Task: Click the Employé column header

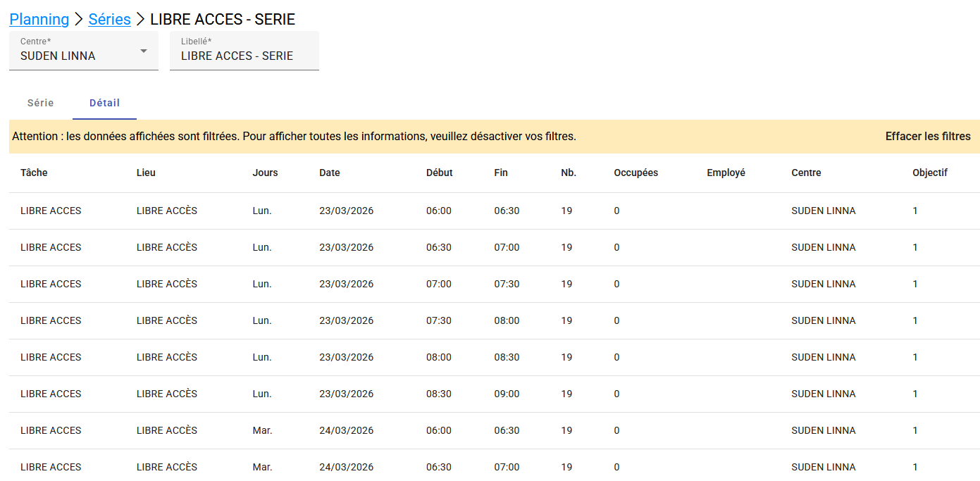Action: (x=726, y=173)
